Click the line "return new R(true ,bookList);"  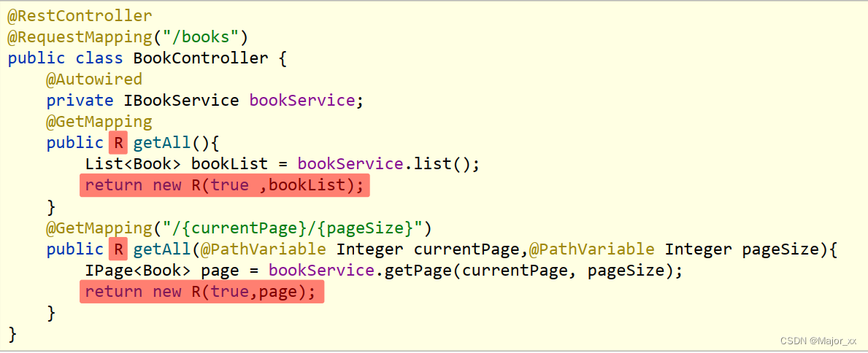[224, 185]
